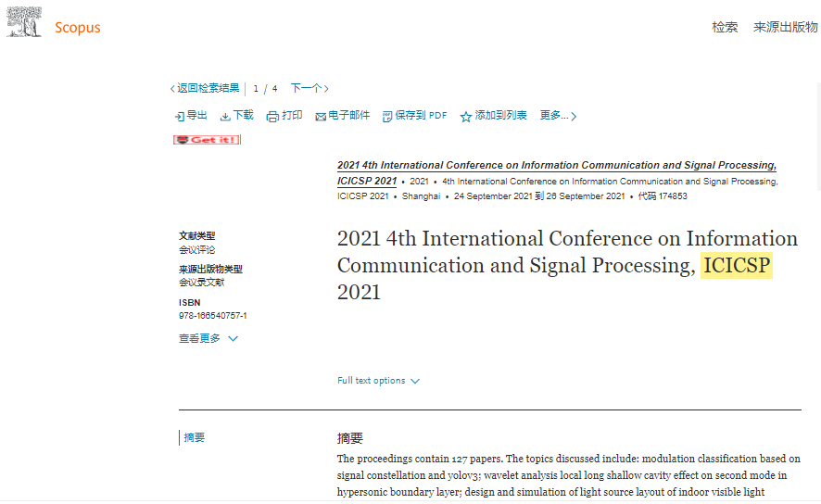The width and height of the screenshot is (821, 504).
Task: Expand 查看更多 details
Action: click(208, 338)
